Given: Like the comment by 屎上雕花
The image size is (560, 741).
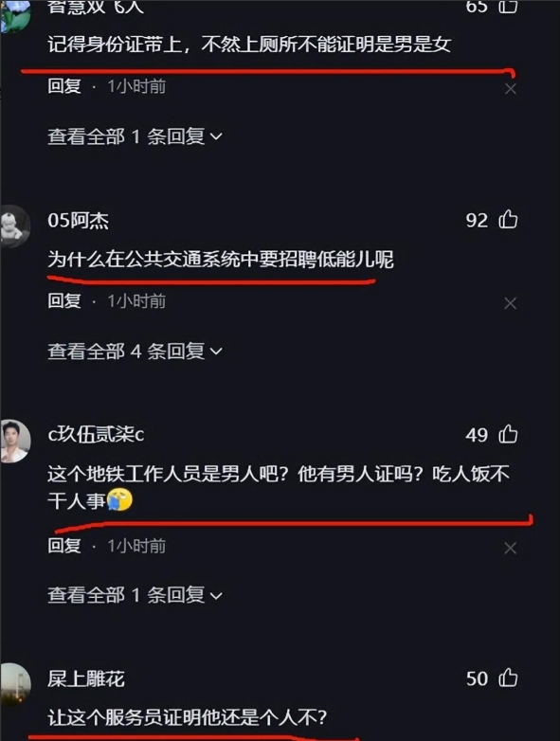Looking at the screenshot, I should click(x=508, y=678).
